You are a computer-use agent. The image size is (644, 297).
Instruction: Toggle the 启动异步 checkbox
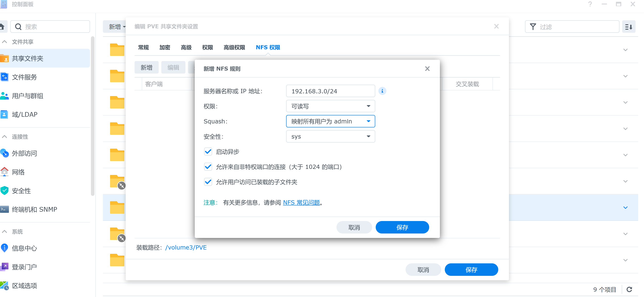pyautogui.click(x=208, y=152)
